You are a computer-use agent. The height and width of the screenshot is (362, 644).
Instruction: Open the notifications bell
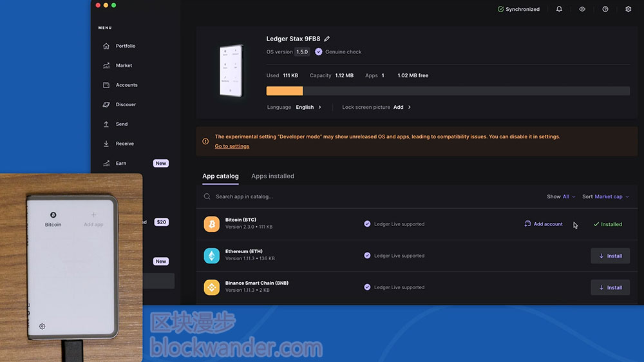[x=559, y=9]
